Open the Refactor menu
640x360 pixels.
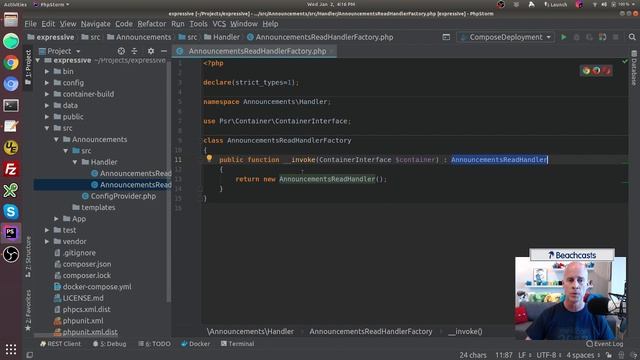click(x=151, y=24)
